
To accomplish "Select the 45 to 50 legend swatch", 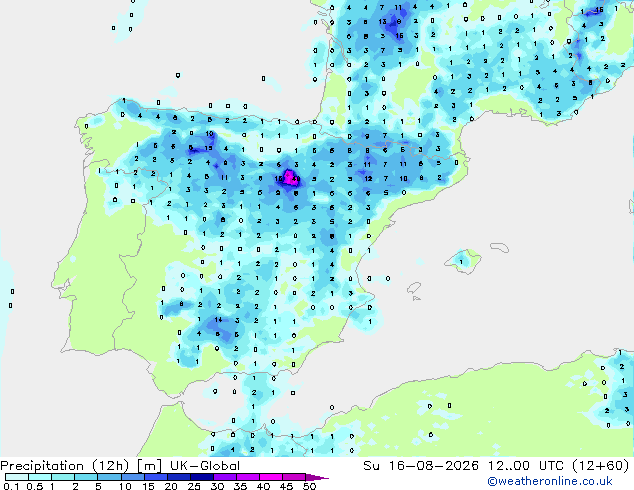I will (x=294, y=477).
